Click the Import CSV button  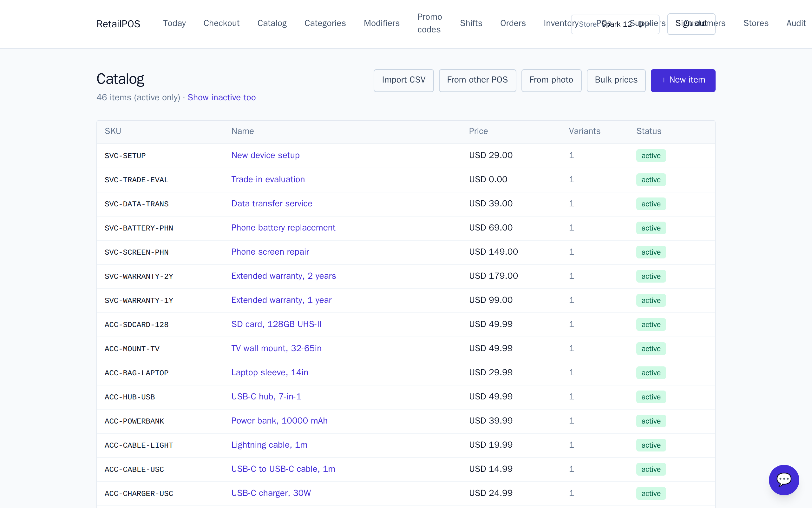tap(404, 80)
